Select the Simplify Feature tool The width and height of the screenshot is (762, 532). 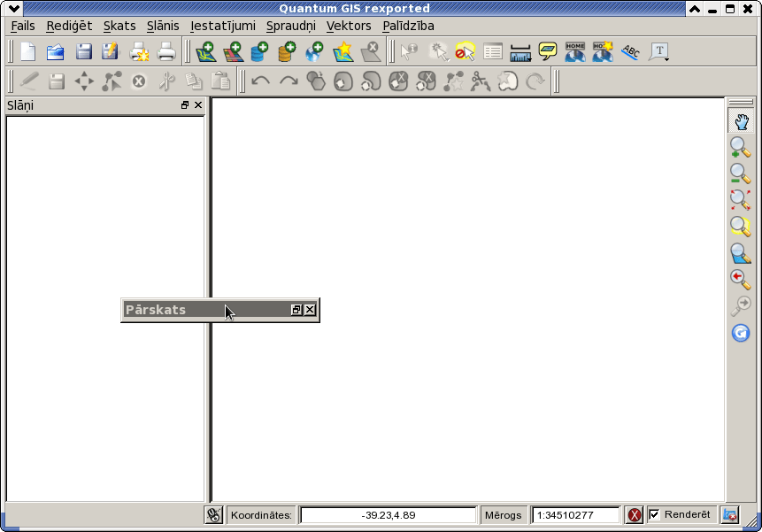[x=316, y=81]
